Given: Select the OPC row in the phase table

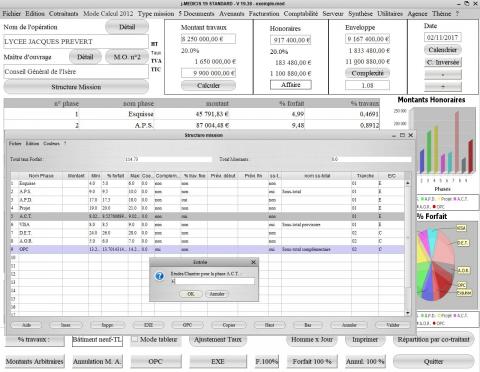Looking at the screenshot, I should [207, 249].
